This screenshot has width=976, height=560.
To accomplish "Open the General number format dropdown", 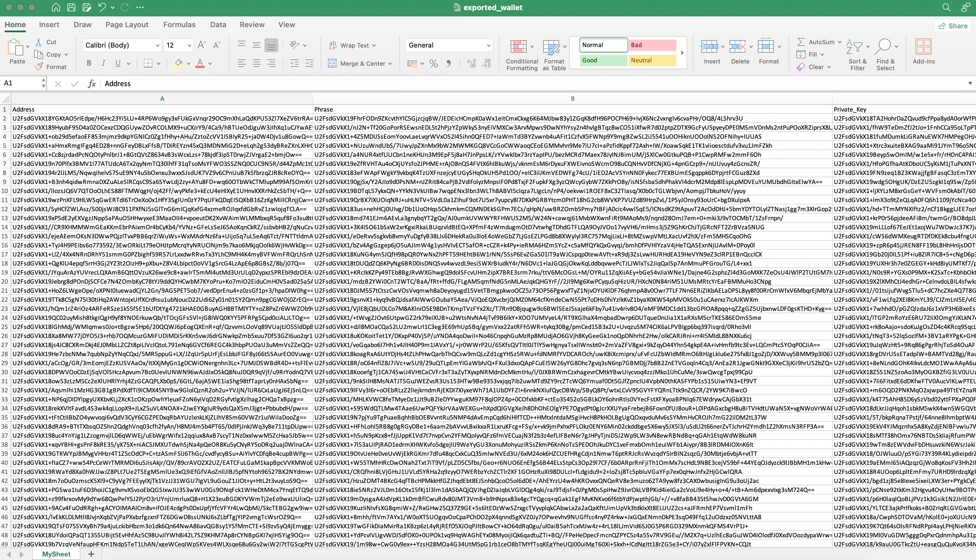I will [486, 45].
